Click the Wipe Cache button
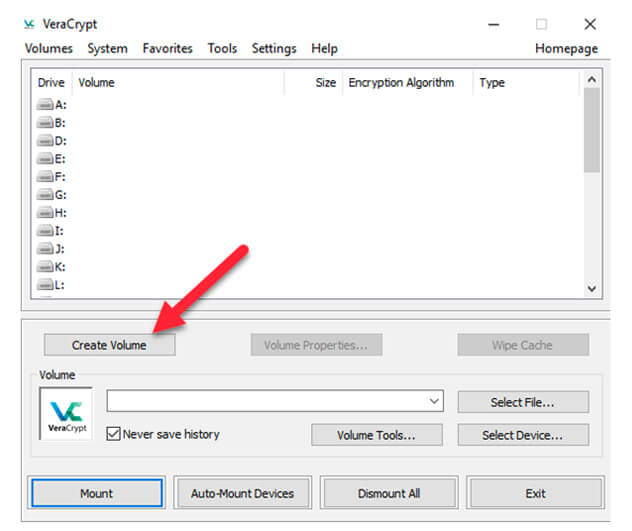The width and height of the screenshot is (632, 531). coord(523,345)
